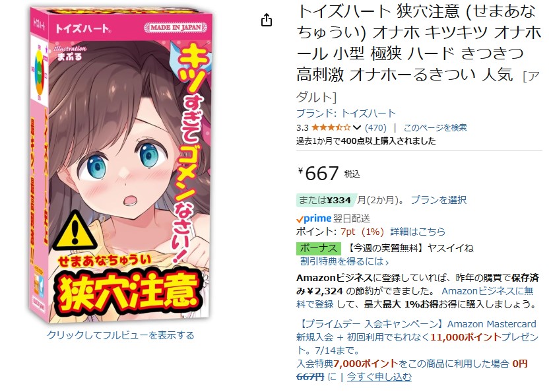Open the main product box image
Screen dimensions: 549x392
[121, 164]
